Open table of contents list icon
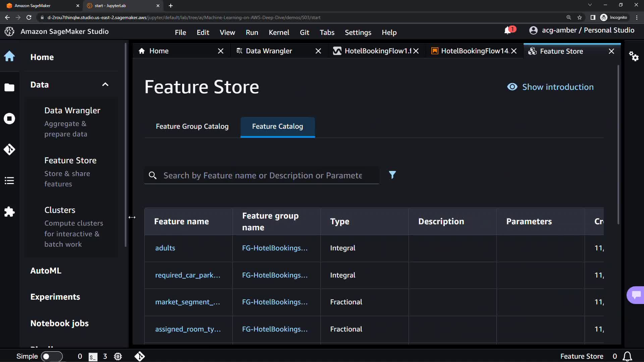Image resolution: width=644 pixels, height=362 pixels. tap(9, 181)
